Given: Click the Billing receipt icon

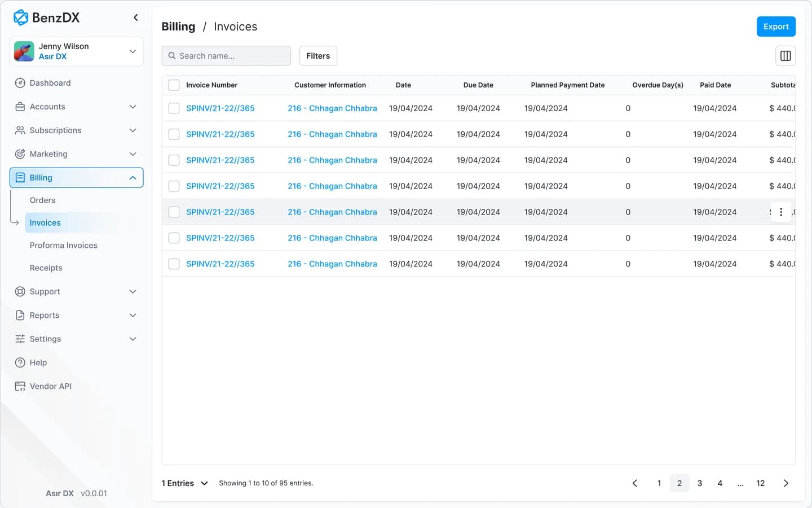Looking at the screenshot, I should (20, 178).
